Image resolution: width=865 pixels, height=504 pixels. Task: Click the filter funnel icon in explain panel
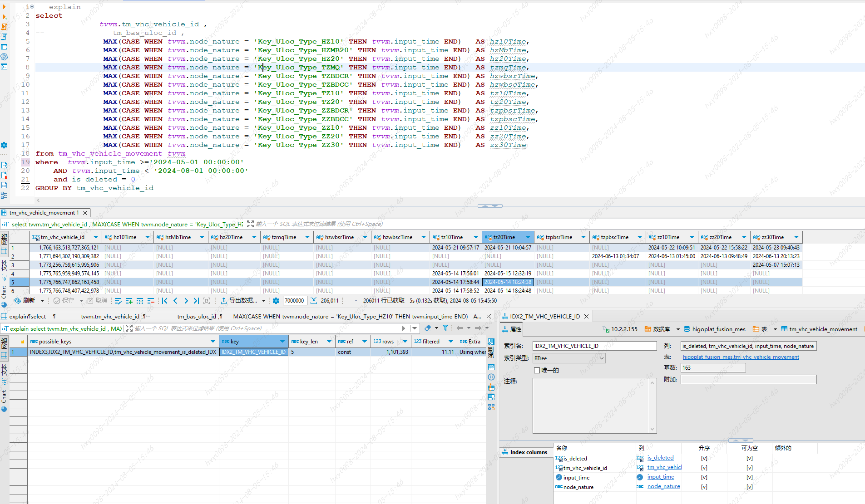(445, 328)
